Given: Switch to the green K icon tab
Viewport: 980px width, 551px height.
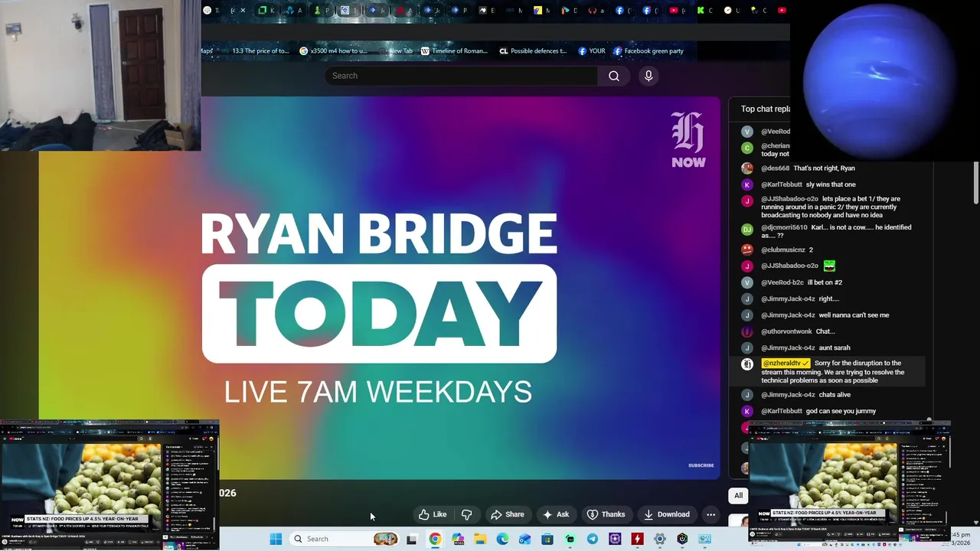Looking at the screenshot, I should coord(701,11).
